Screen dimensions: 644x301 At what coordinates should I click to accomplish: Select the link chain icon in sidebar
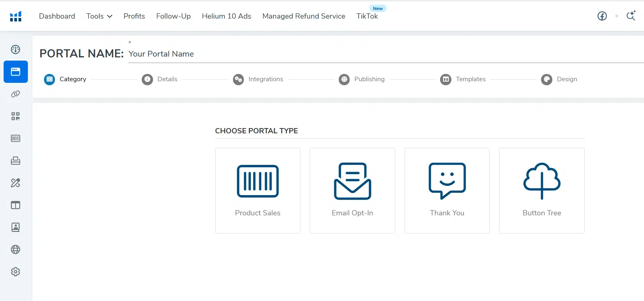pos(16,94)
